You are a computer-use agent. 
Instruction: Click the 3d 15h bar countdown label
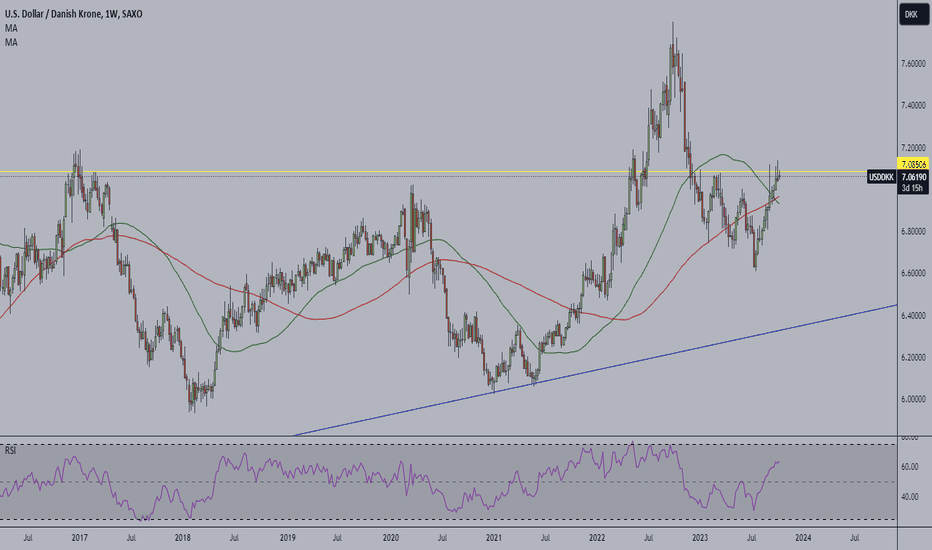click(913, 188)
